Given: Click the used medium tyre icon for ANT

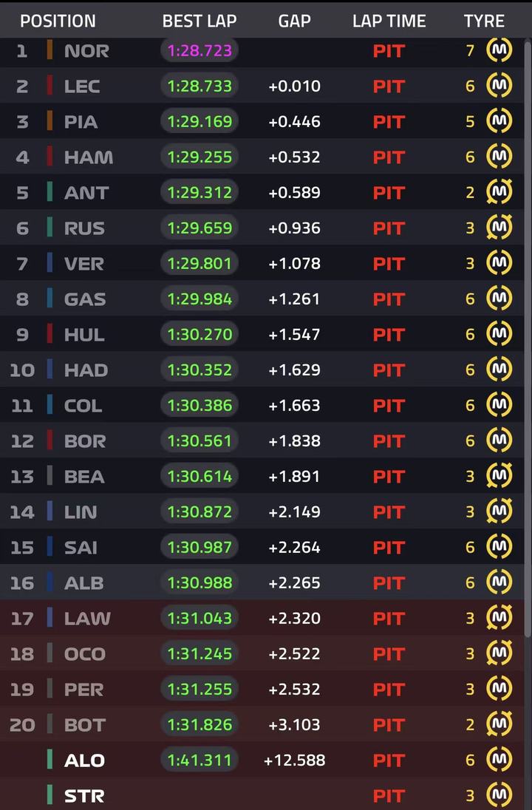Looking at the screenshot, I should click(x=499, y=192).
